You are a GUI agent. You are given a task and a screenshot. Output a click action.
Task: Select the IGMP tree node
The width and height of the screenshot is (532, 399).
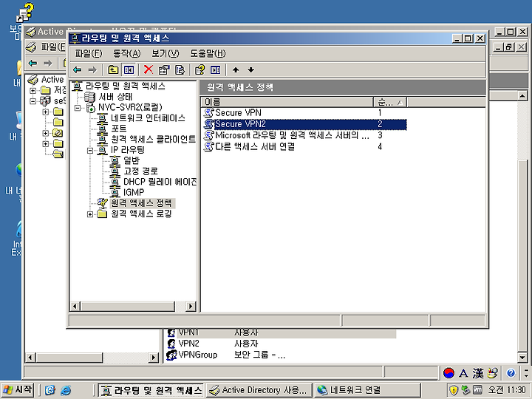coord(127,192)
